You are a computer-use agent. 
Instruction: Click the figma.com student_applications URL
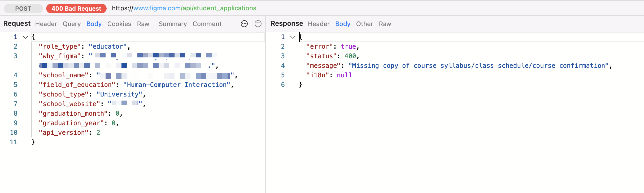(184, 8)
